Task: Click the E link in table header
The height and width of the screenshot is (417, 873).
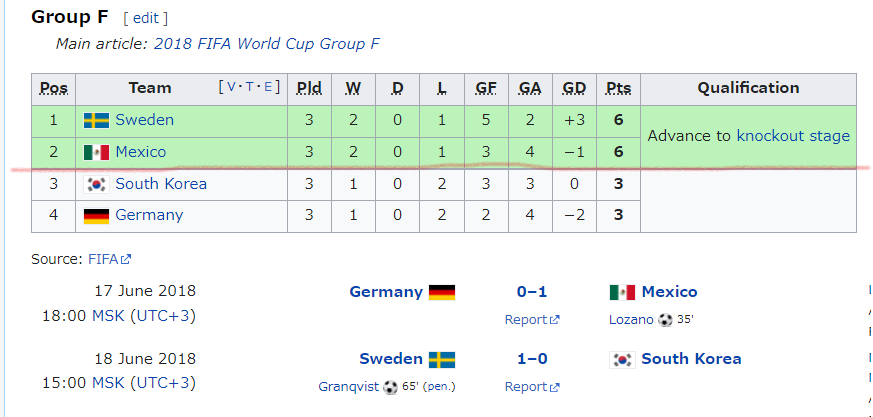Action: click(x=268, y=86)
